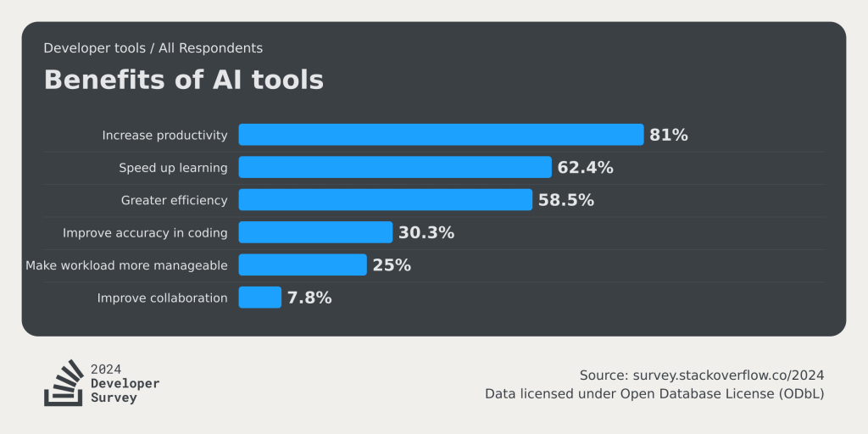868x434 pixels.
Task: Click the 62.4% value label
Action: point(585,168)
